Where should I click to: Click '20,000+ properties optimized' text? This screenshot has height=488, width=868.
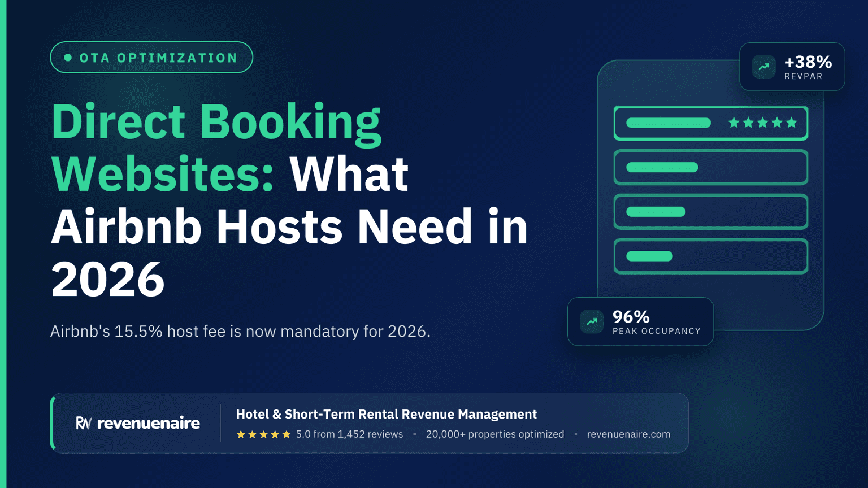click(495, 434)
